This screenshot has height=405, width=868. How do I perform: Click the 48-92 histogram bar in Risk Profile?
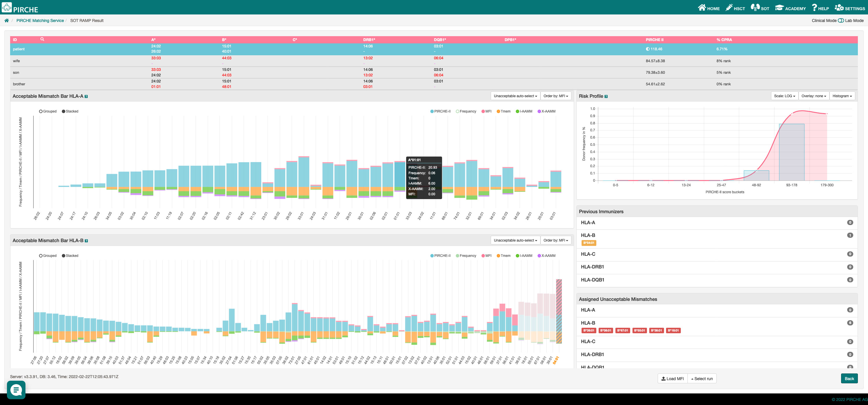click(x=757, y=176)
